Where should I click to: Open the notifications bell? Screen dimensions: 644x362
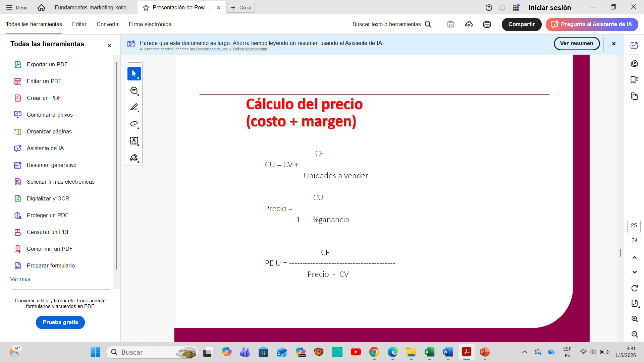coord(502,7)
